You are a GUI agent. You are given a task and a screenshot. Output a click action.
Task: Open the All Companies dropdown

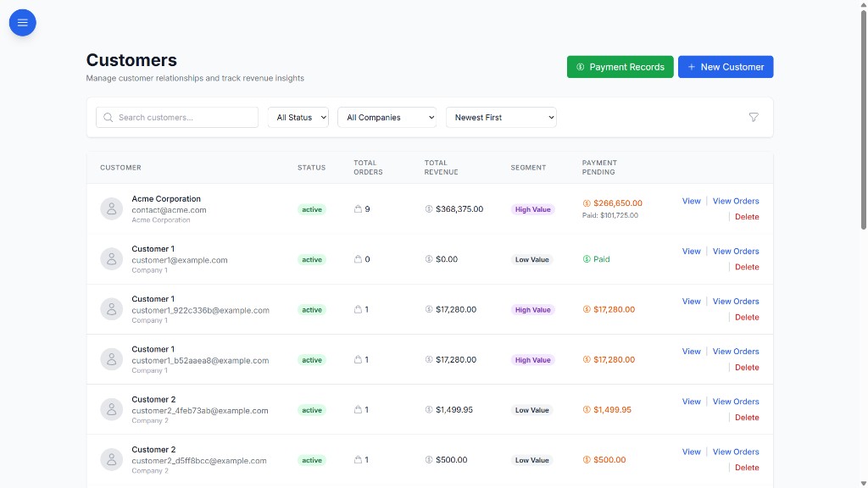click(387, 117)
